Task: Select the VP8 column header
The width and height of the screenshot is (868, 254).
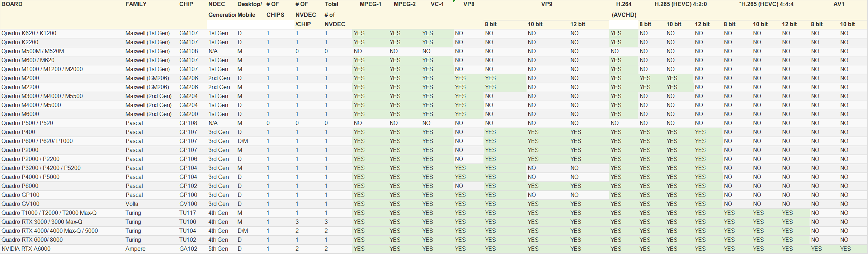Action: click(469, 4)
